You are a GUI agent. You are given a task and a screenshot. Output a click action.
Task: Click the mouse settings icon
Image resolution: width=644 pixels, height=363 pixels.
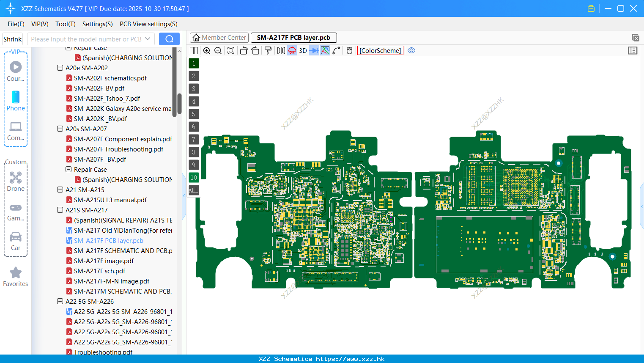coord(349,51)
